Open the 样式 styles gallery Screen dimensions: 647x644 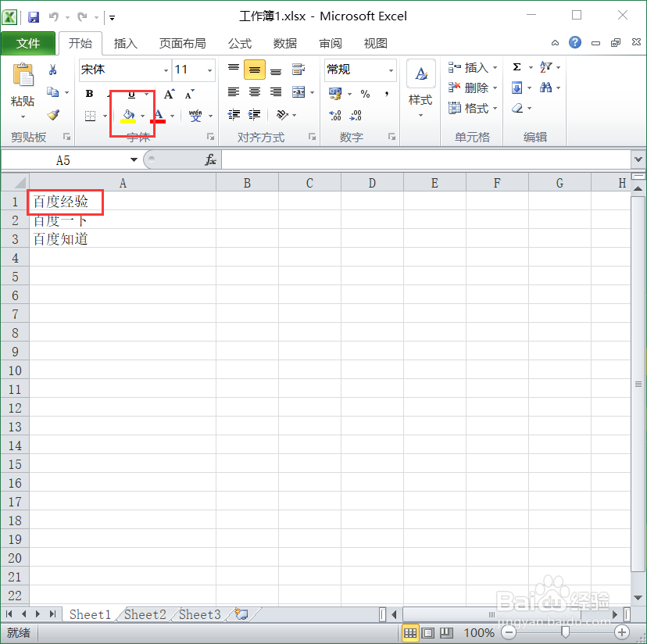click(x=421, y=89)
